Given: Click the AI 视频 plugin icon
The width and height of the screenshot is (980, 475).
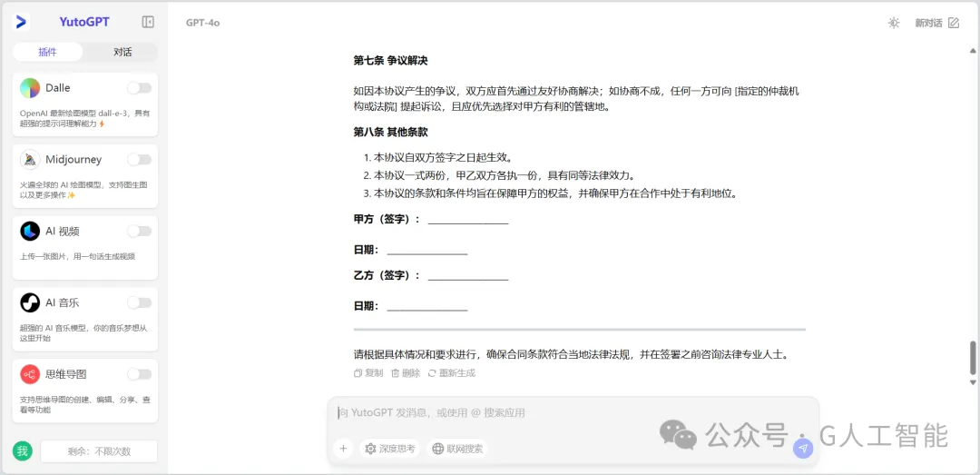Looking at the screenshot, I should point(30,232).
